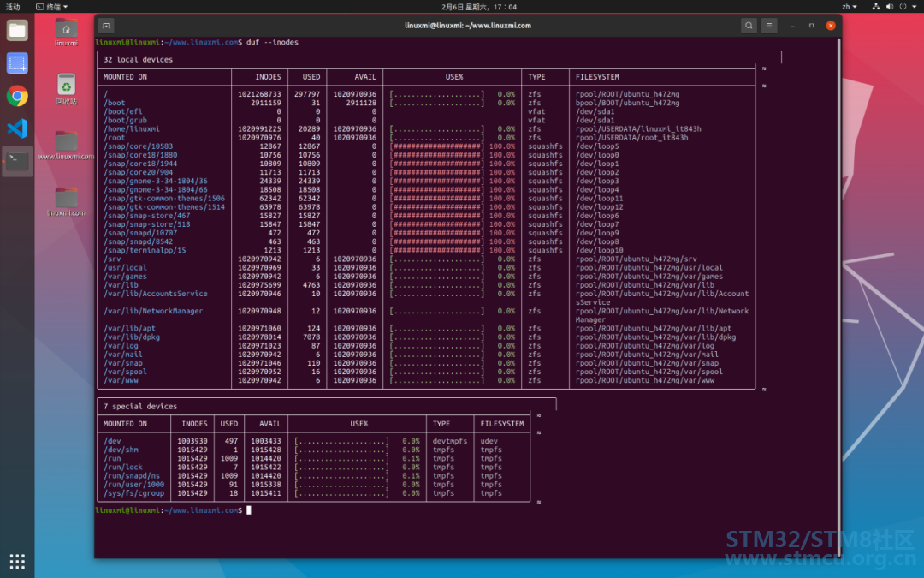924x578 pixels.
Task: Select the linuxmi.com desktop folder
Action: 66,202
